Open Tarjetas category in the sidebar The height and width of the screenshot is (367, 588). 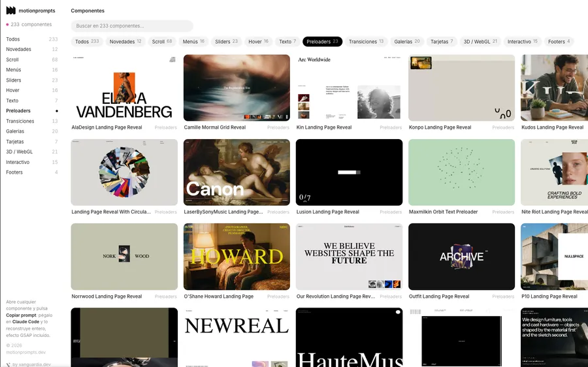point(32,142)
